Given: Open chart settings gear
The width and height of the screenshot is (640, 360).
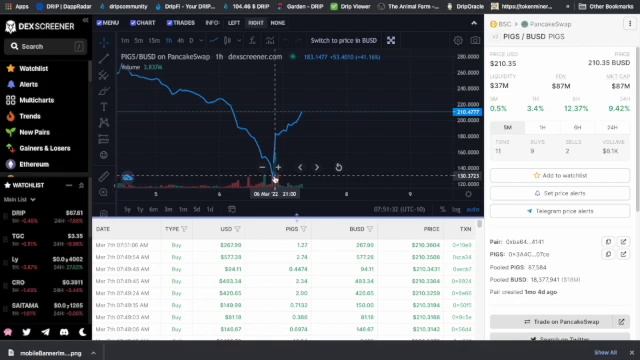Looking at the screenshot, I should pos(458,40).
